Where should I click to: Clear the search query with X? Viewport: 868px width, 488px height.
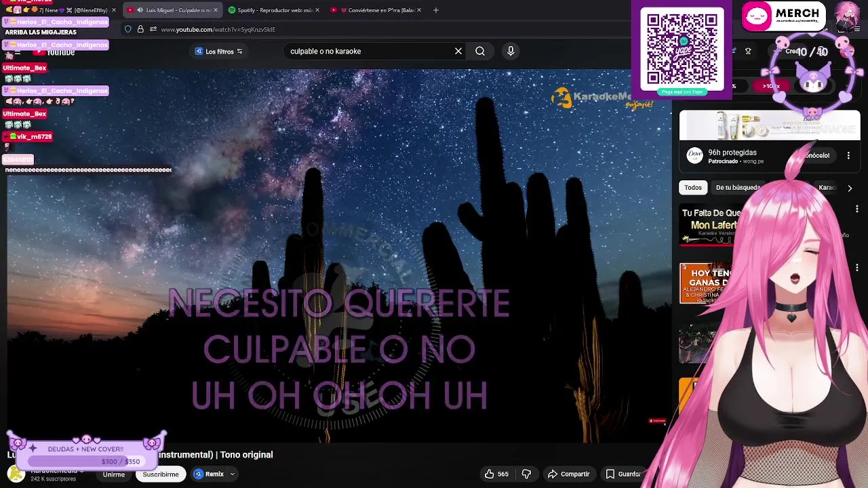click(458, 51)
